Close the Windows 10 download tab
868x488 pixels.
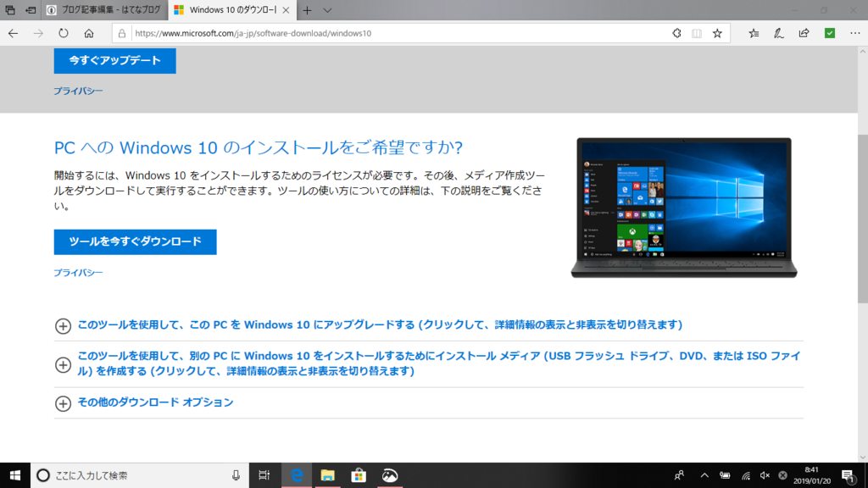286,10
